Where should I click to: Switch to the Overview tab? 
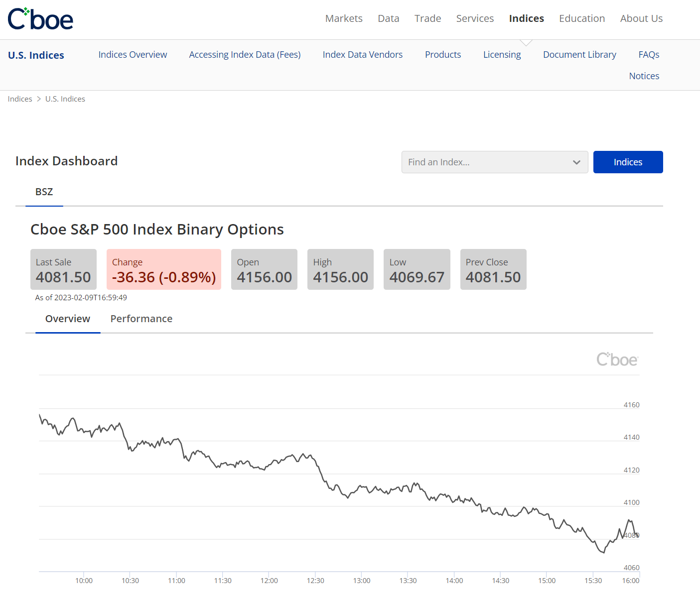coord(68,319)
